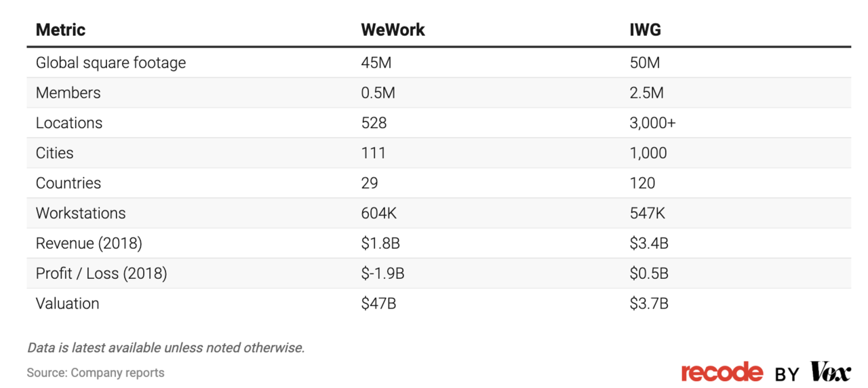Image resolution: width=868 pixels, height=388 pixels.
Task: Select the Locations row label
Action: pyautogui.click(x=69, y=123)
